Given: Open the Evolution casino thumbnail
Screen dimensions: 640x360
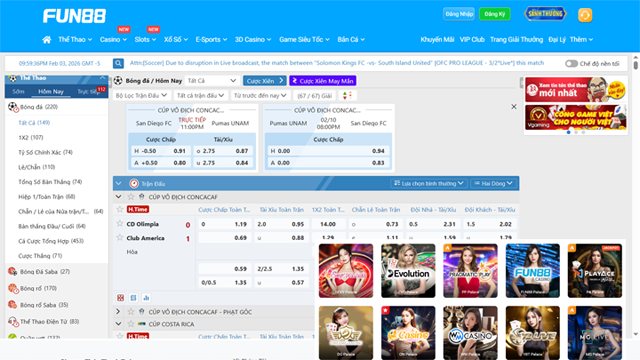Looking at the screenshot, I should pyautogui.click(x=408, y=271).
